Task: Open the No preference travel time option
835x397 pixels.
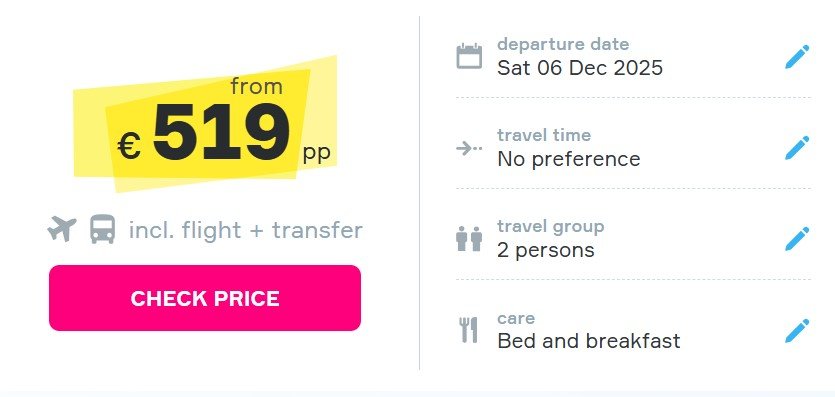Action: [x=569, y=159]
